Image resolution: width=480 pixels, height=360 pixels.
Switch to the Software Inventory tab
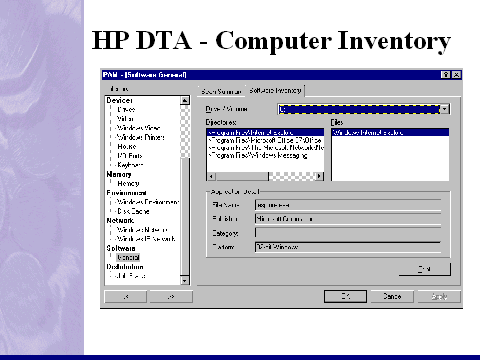[x=275, y=90]
